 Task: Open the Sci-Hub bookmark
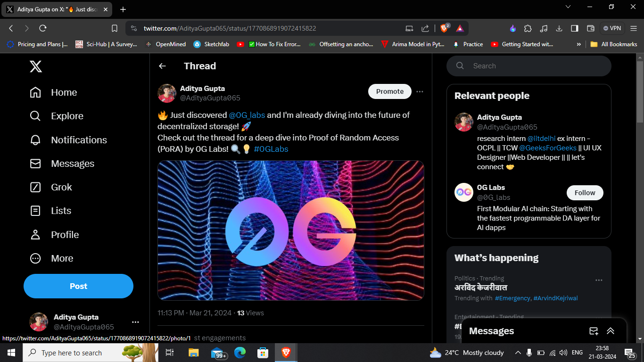click(x=106, y=44)
